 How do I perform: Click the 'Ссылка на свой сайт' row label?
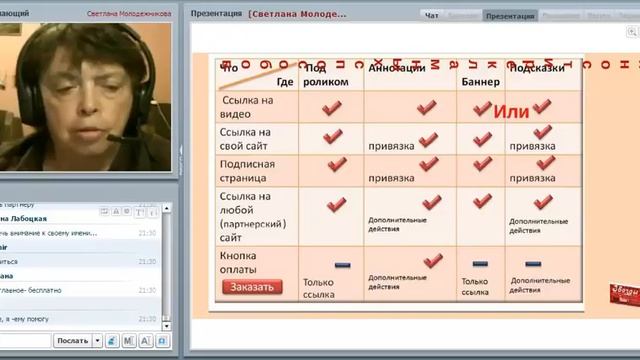pos(245,139)
